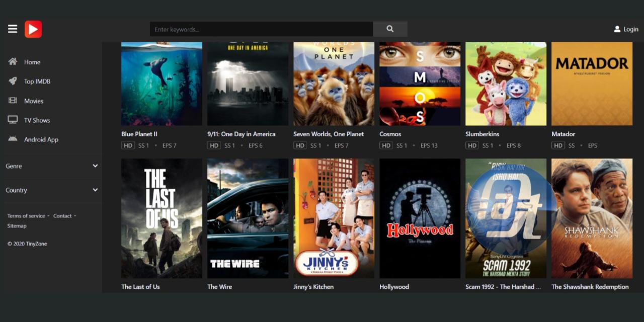
Task: Click the Movies film icon
Action: [x=13, y=101]
